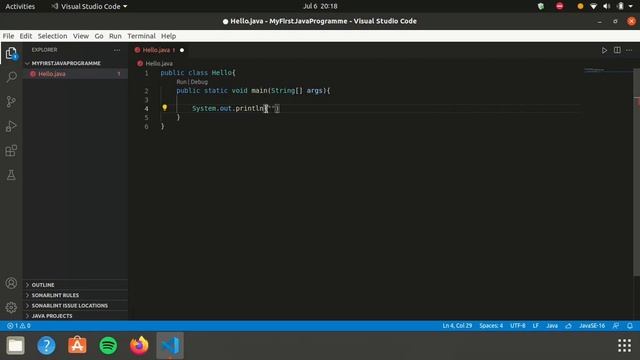The image size is (640, 360).
Task: Open the Terminal menu
Action: click(x=141, y=36)
